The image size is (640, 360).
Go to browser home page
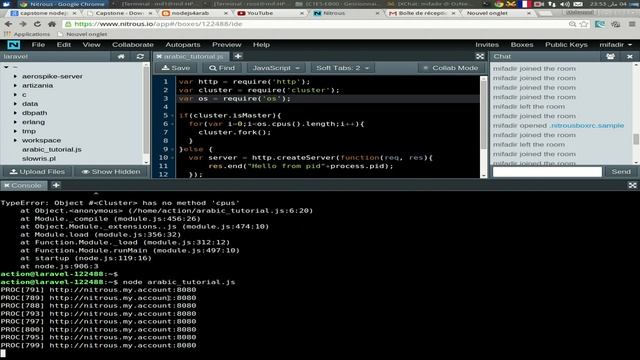pos(52,24)
